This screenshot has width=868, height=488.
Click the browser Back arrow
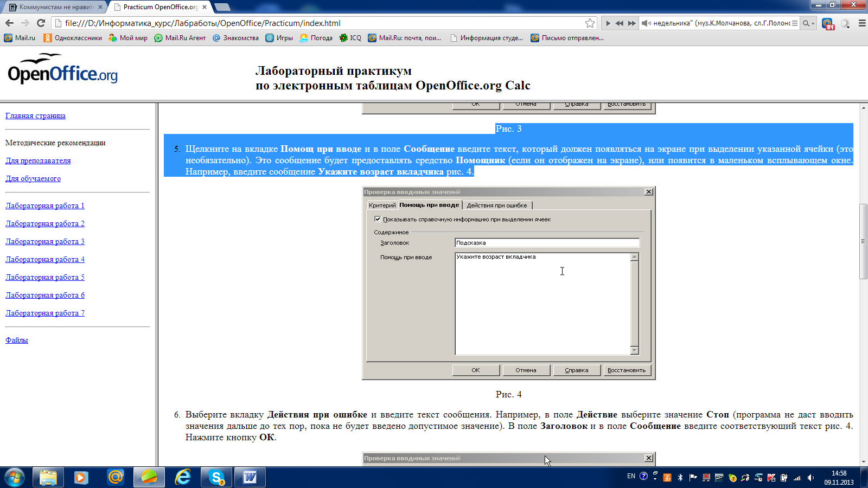(9, 23)
